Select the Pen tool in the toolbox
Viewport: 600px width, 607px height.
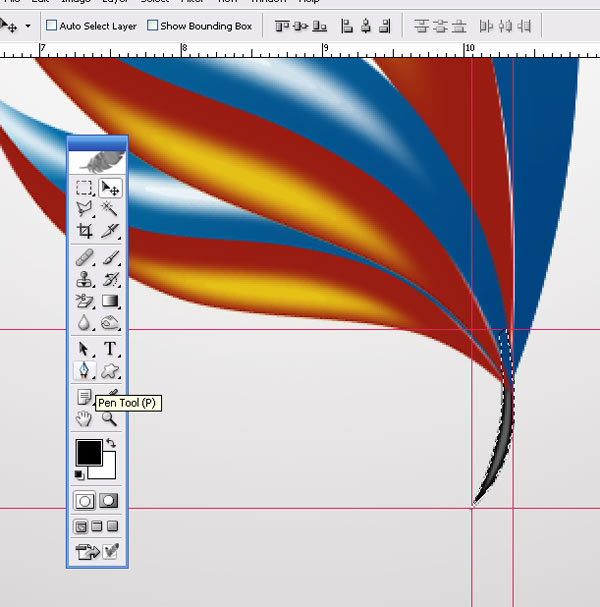point(85,371)
